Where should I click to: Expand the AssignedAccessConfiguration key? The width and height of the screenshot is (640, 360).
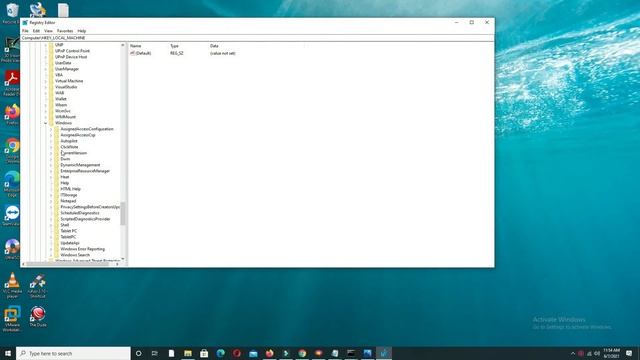[x=51, y=129]
